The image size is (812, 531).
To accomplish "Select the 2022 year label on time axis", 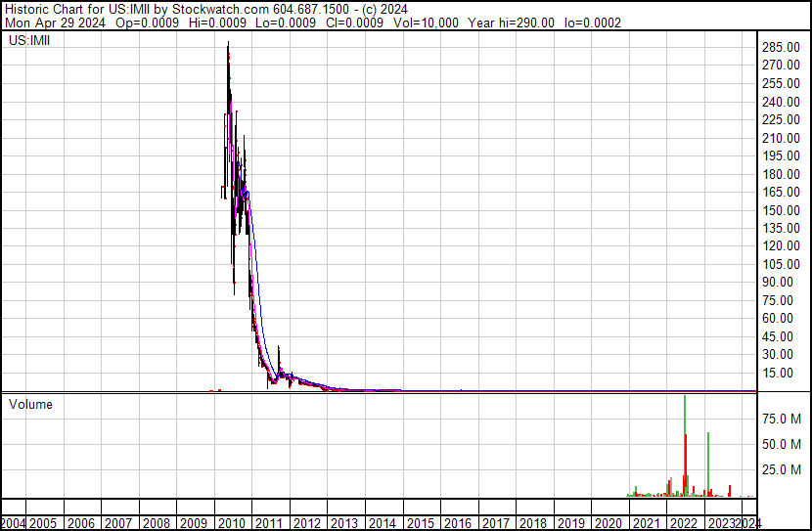I will click(x=682, y=523).
